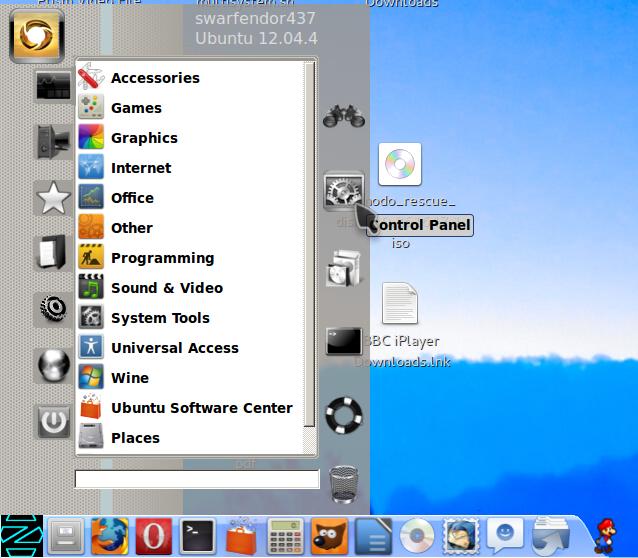The width and height of the screenshot is (638, 558).
Task: Click the application list scrollbar
Action: (310, 250)
